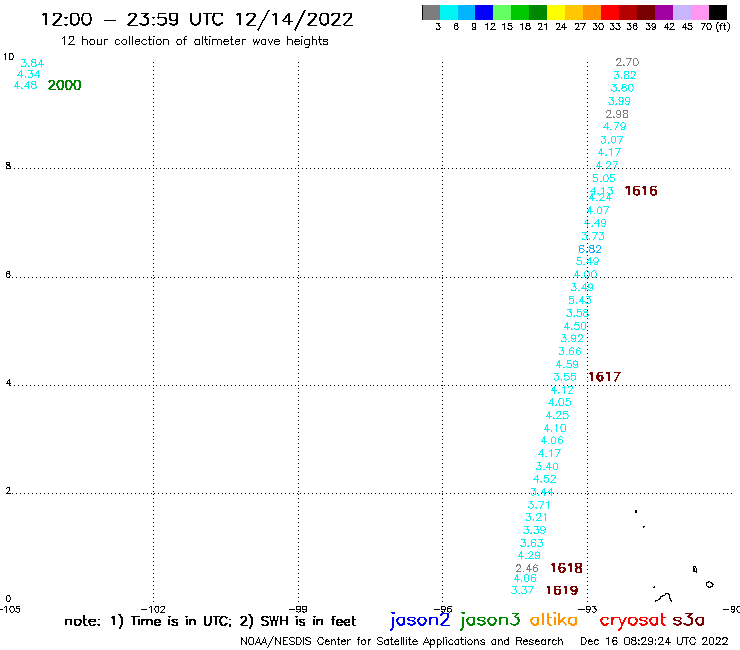Click the note about UTC time and SWH feet
The image size is (740, 650).
210,621
